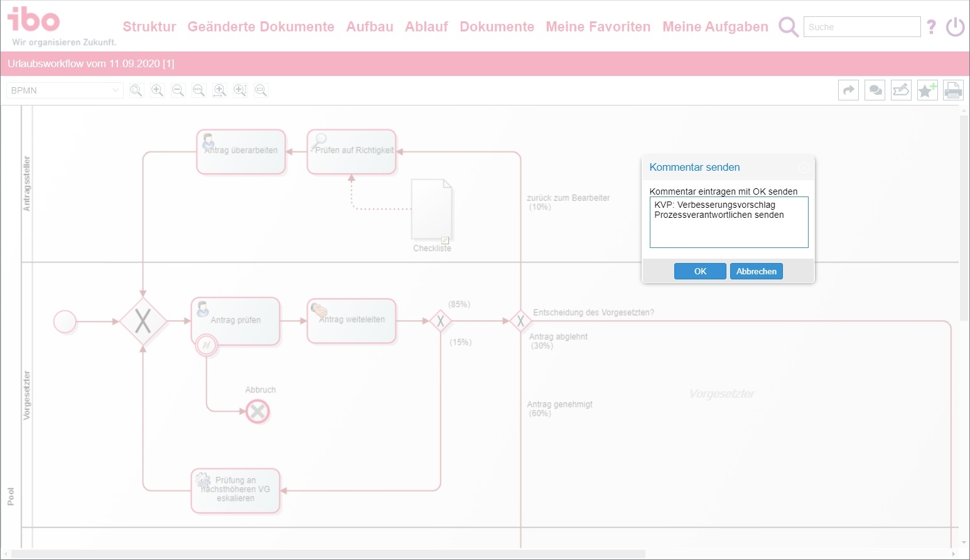Click the vertical scrollbar thumb

coord(965,218)
